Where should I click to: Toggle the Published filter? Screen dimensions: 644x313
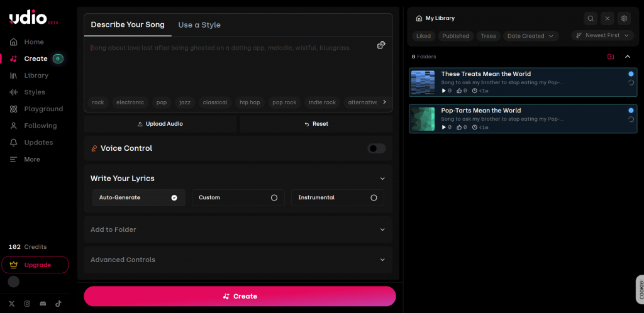click(456, 36)
